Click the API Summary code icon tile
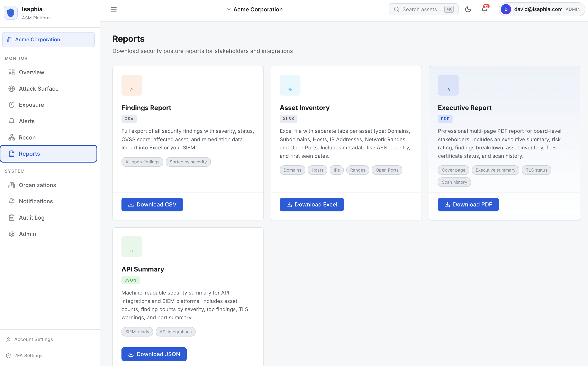The image size is (588, 366). pos(132,247)
